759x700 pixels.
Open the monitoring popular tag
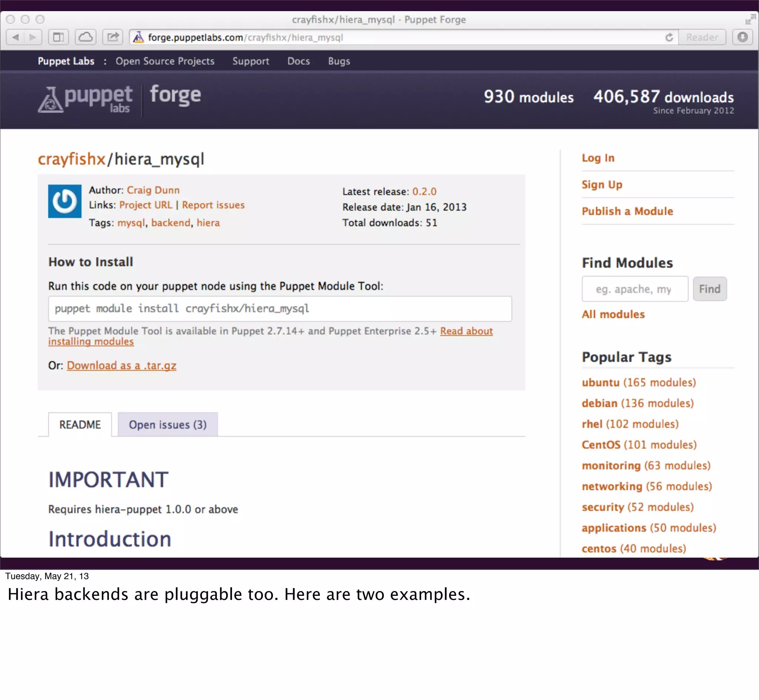(611, 466)
